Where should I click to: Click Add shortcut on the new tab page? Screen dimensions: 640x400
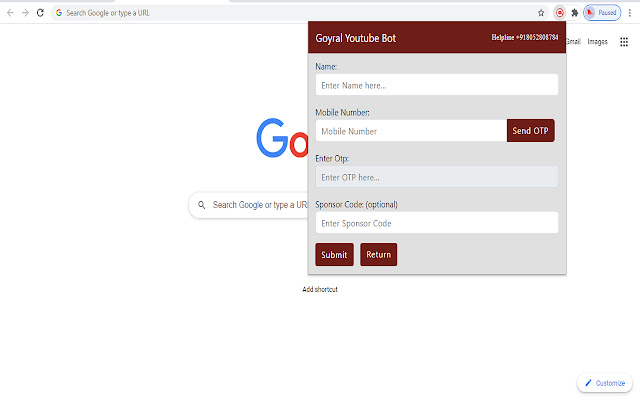click(320, 289)
